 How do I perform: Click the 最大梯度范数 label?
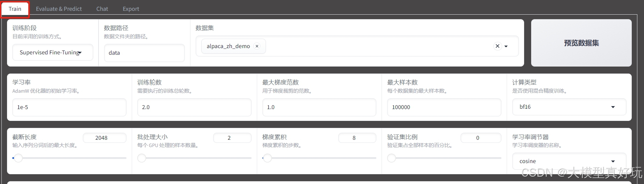pyautogui.click(x=281, y=82)
